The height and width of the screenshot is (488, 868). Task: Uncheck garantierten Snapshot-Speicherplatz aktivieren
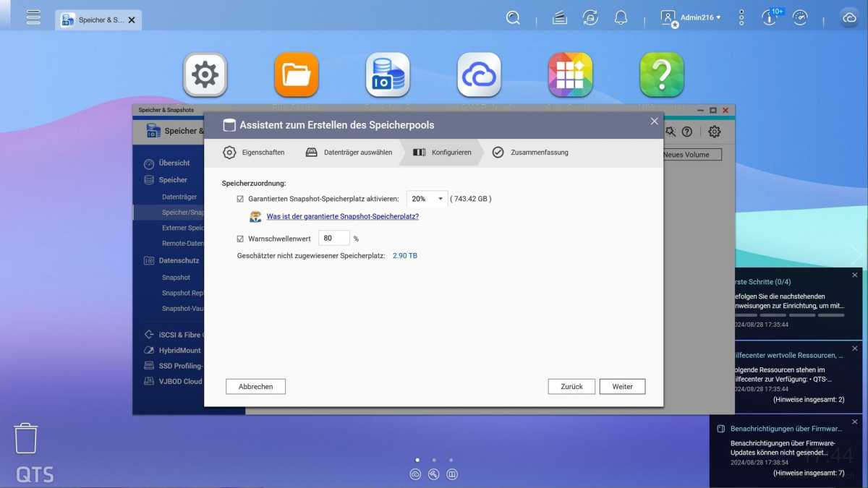coord(240,198)
